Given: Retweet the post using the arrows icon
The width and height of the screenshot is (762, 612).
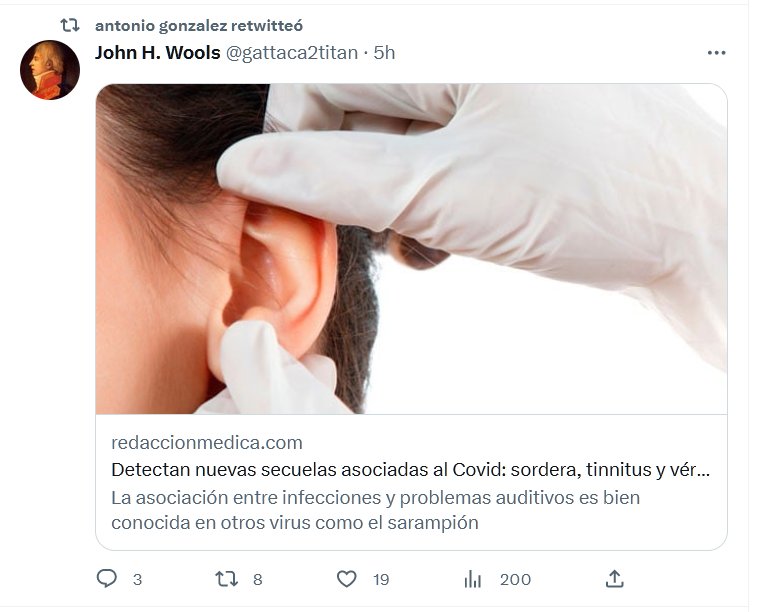Looking at the screenshot, I should pos(227,579).
